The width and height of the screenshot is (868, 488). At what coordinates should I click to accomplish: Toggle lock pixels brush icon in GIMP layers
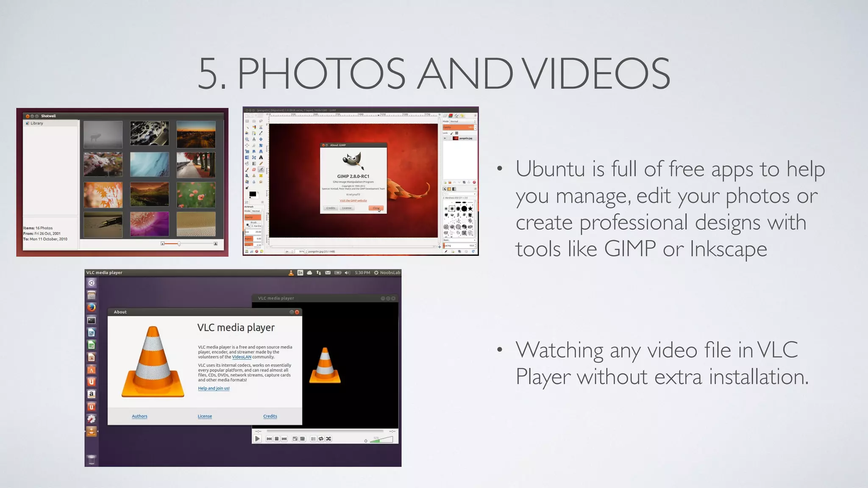(452, 133)
